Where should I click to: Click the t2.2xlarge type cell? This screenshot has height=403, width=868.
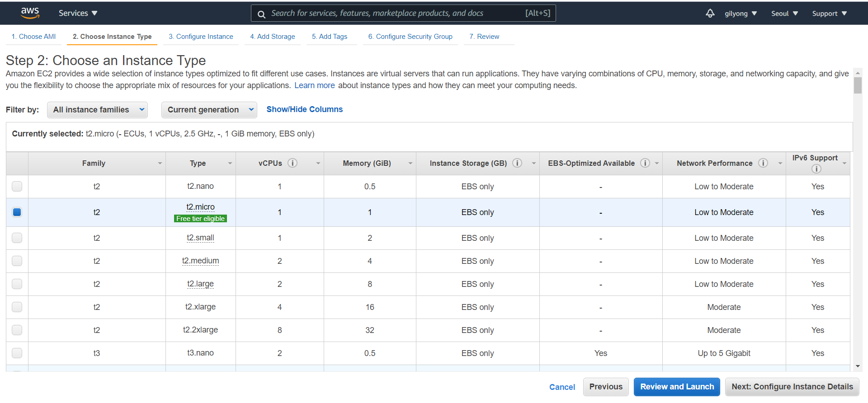pyautogui.click(x=200, y=330)
